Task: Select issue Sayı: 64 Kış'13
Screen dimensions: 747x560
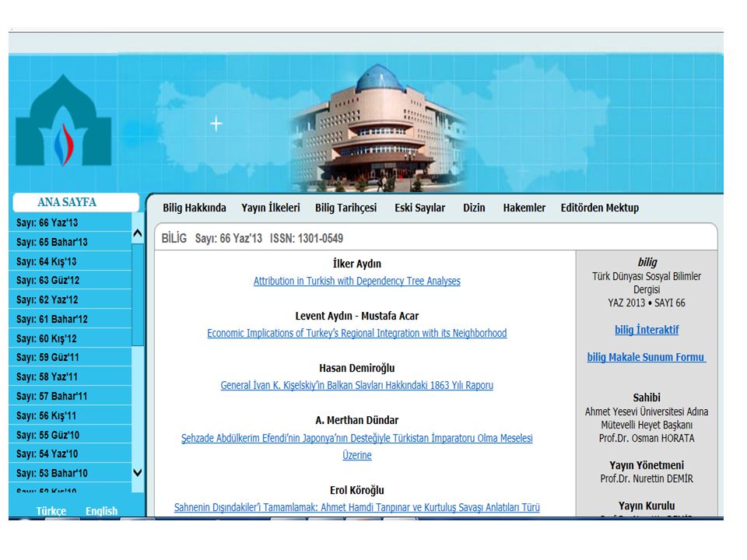Action: click(70, 261)
